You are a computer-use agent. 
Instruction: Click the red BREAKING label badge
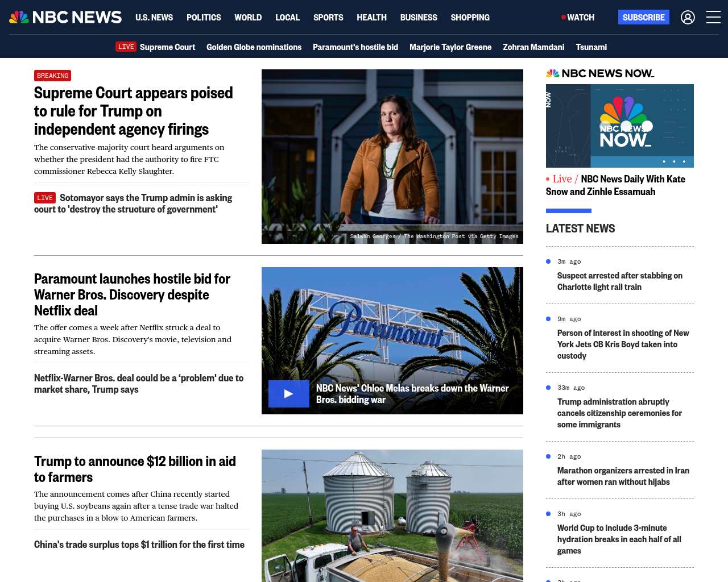[52, 76]
